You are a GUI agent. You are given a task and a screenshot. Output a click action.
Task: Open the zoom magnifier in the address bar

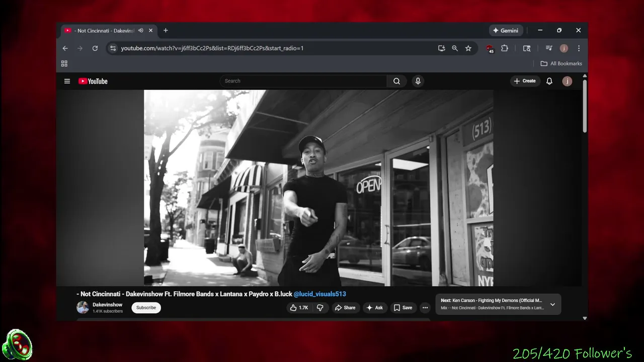455,48
